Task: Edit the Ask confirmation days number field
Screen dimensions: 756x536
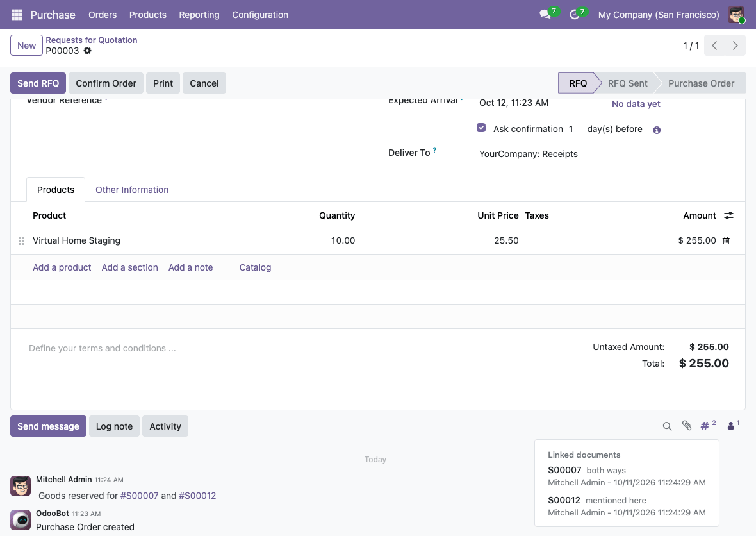Action: 571,129
